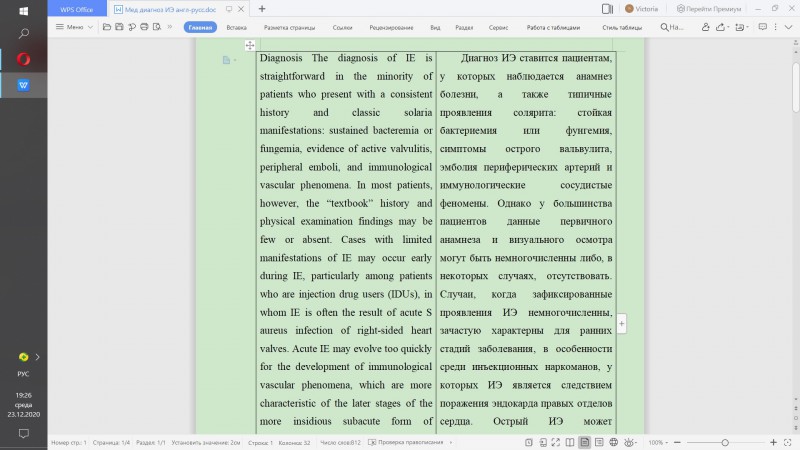Collapse the ribbon with the chevron arrow
Viewport: 800px width, 450px height.
pyautogui.click(x=788, y=27)
